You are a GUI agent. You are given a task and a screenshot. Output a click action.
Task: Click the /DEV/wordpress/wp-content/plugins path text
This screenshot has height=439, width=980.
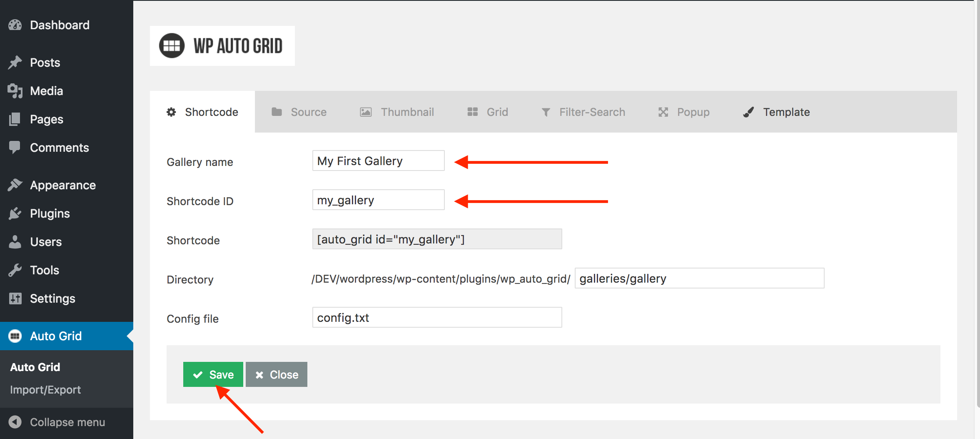coord(441,278)
